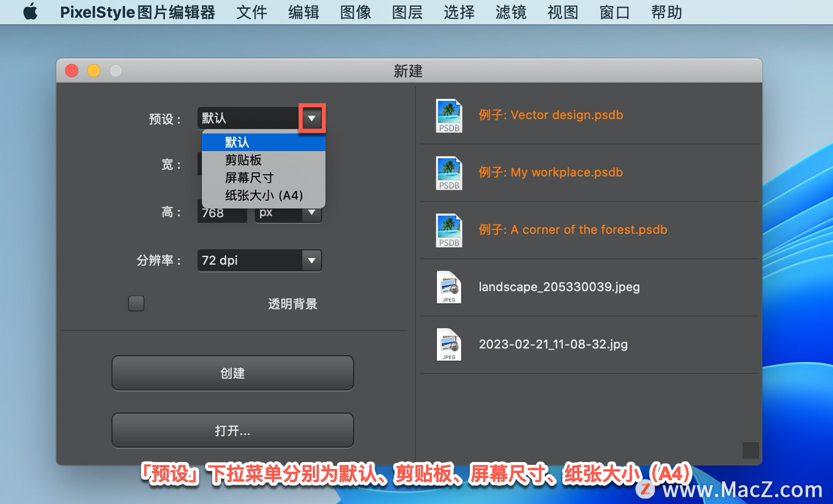
Task: Click the height field showing 768
Action: tap(222, 213)
